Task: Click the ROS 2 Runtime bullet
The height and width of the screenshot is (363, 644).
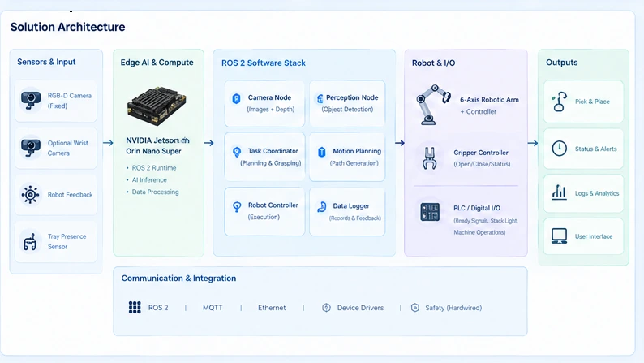Action: 154,168
